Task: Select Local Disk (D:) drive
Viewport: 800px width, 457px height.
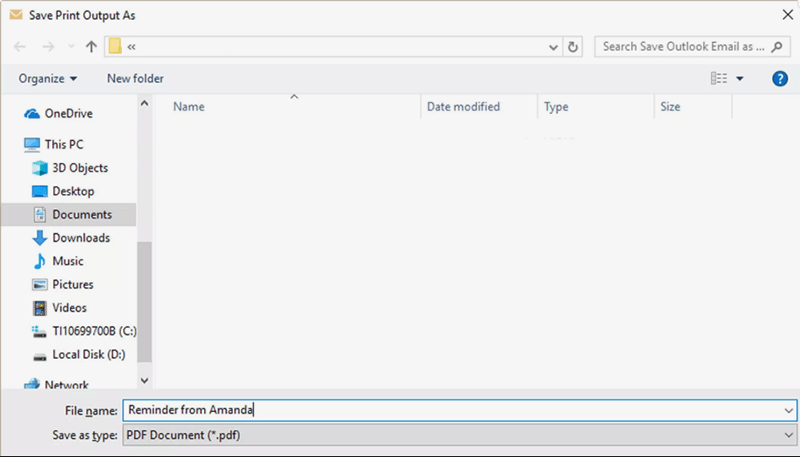Action: [87, 355]
